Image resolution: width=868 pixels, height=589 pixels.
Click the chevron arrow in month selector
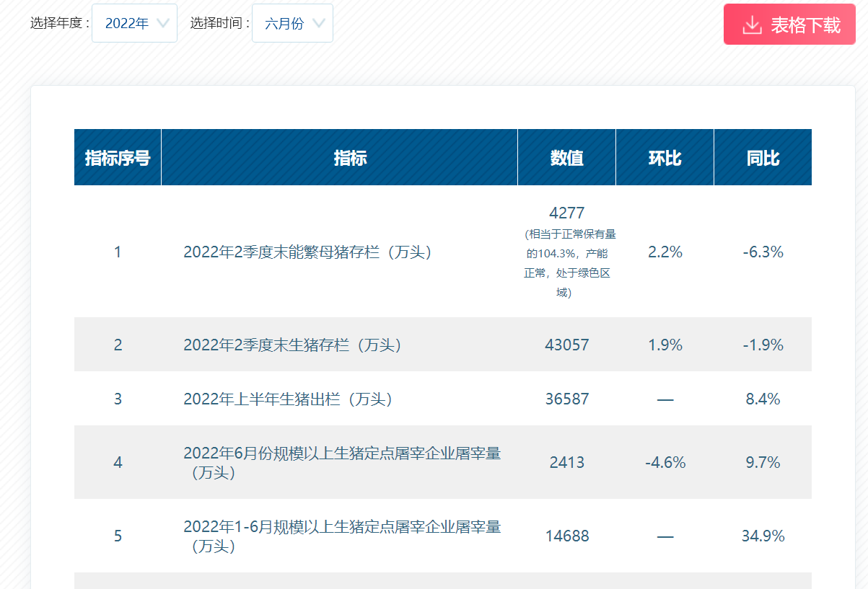point(319,23)
